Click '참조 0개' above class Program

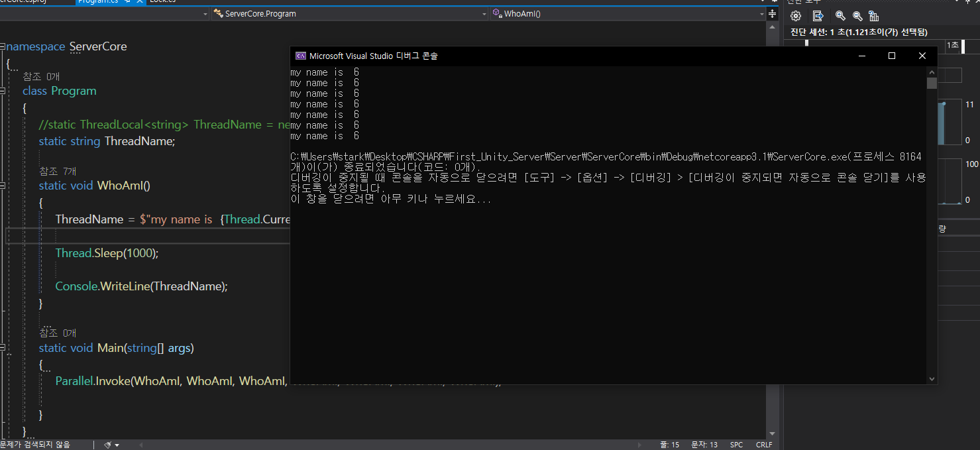41,77
